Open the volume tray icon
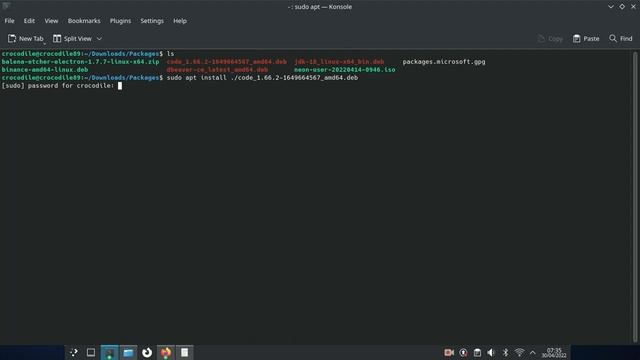Image resolution: width=640 pixels, height=360 pixels. [x=491, y=352]
